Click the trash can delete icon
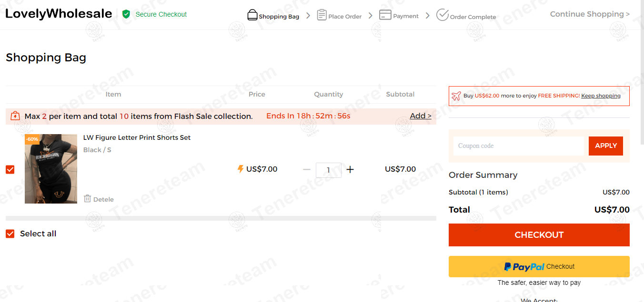 click(87, 199)
